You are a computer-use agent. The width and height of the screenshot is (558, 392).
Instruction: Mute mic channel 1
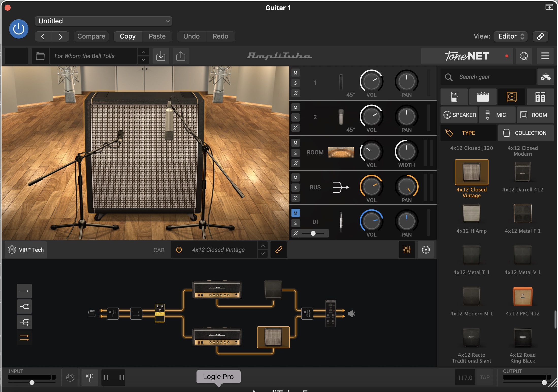296,73
